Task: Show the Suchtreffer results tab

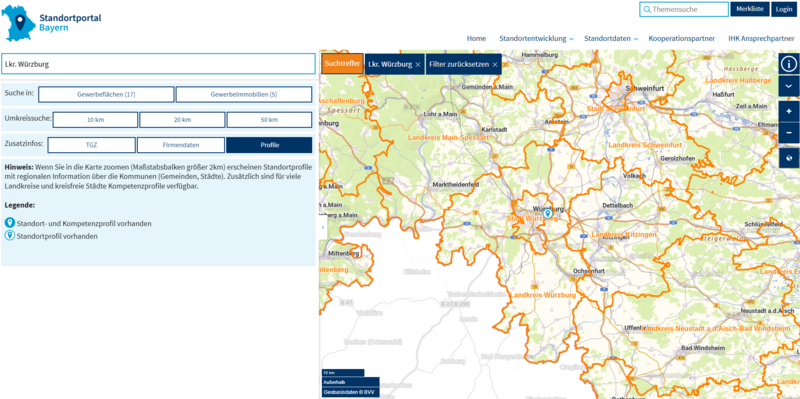Action: pyautogui.click(x=342, y=64)
